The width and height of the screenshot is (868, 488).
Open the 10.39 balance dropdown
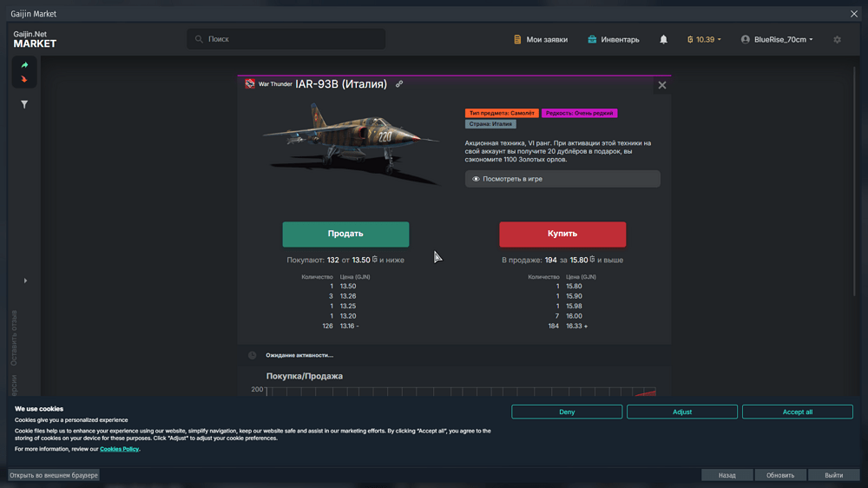704,39
